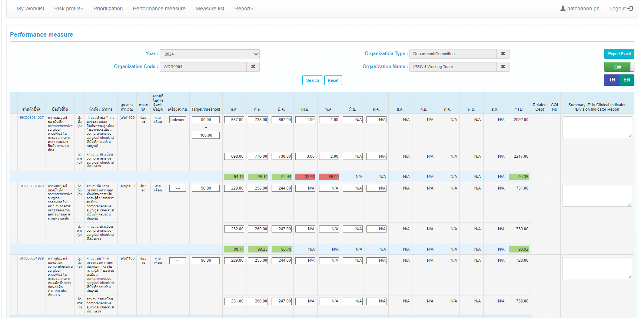Open the >= operator dropdown for BHQ03031929
The width and height of the screenshot is (644, 318).
pyautogui.click(x=177, y=261)
